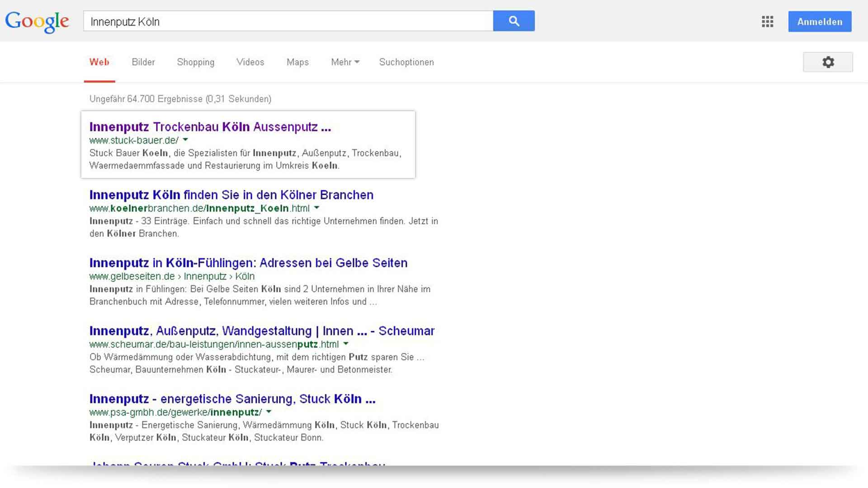Click www.scheumar.de/bau-leistungen URL text
Viewport: 868px width, 488px height.
[x=214, y=344]
